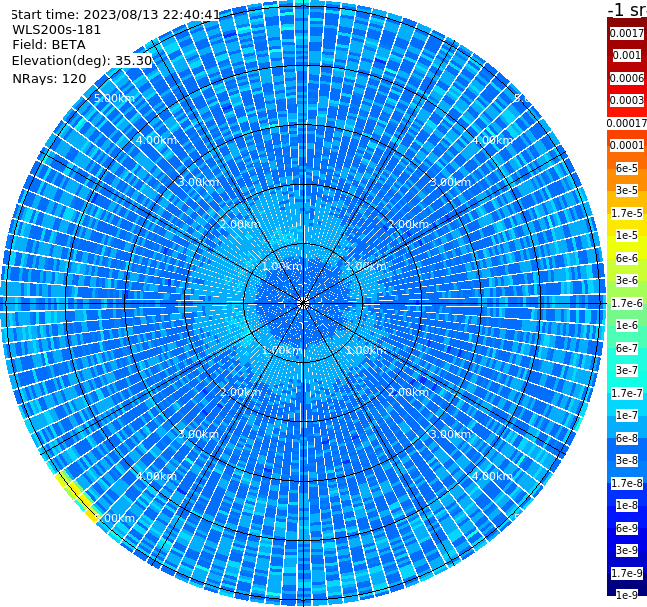Image resolution: width=647 pixels, height=607 pixels.
Task: Click the 3e-9 color bar label
Action: [x=627, y=550]
